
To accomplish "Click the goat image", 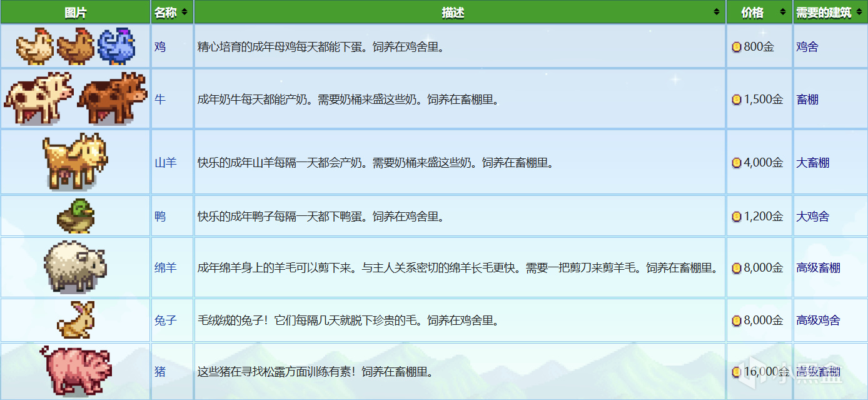I will tap(75, 162).
